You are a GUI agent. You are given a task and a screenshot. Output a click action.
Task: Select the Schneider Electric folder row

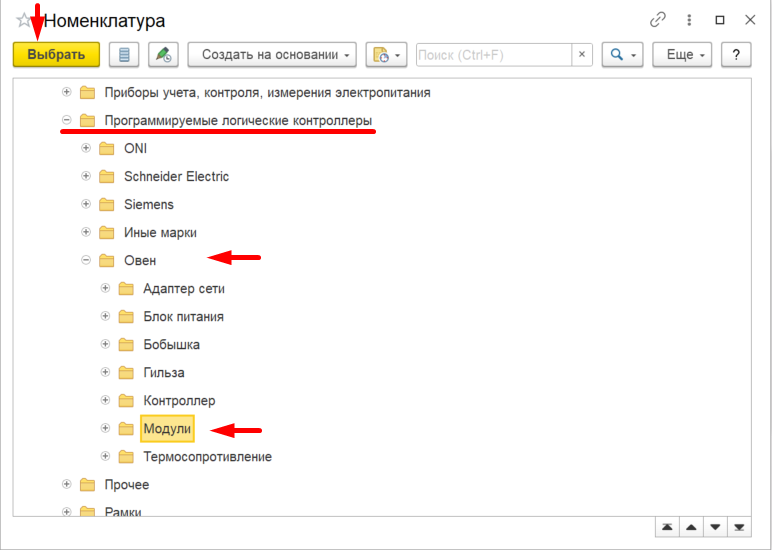(x=176, y=176)
